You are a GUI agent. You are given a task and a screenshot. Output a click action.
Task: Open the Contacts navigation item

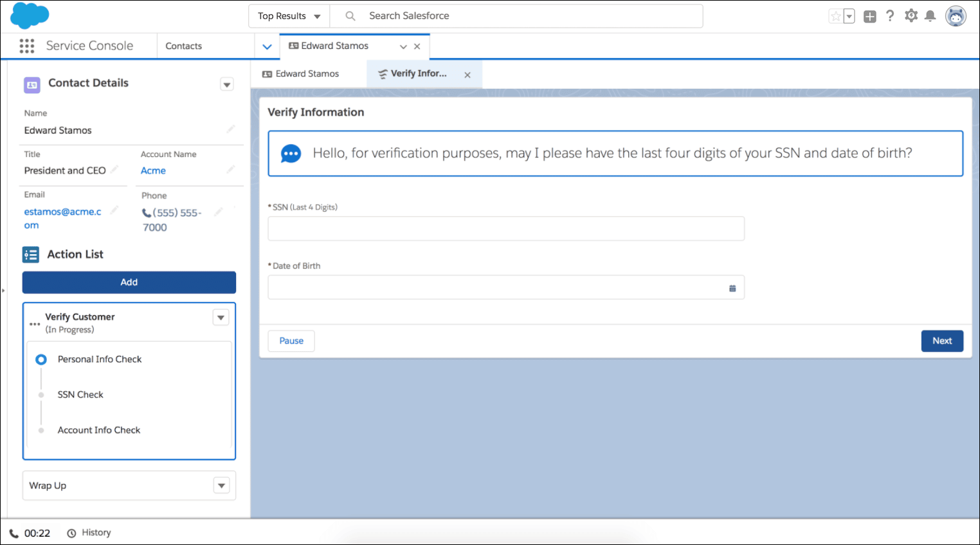tap(184, 46)
